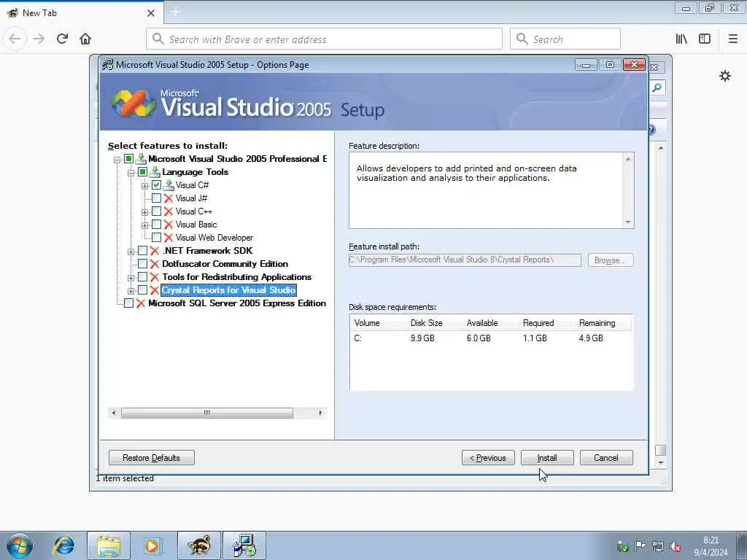This screenshot has width=747, height=560.
Task: Click the browser reload icon
Action: click(x=62, y=39)
